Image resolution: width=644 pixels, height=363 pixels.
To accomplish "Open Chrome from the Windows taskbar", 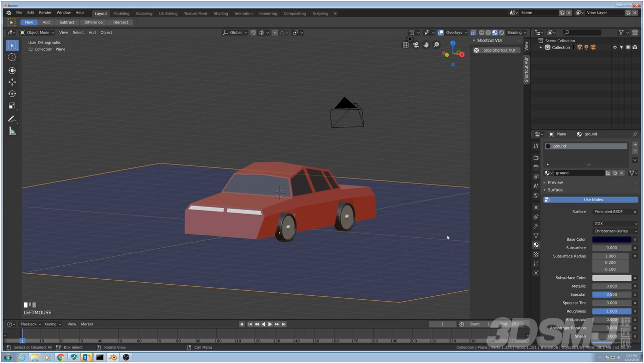I will [x=61, y=357].
